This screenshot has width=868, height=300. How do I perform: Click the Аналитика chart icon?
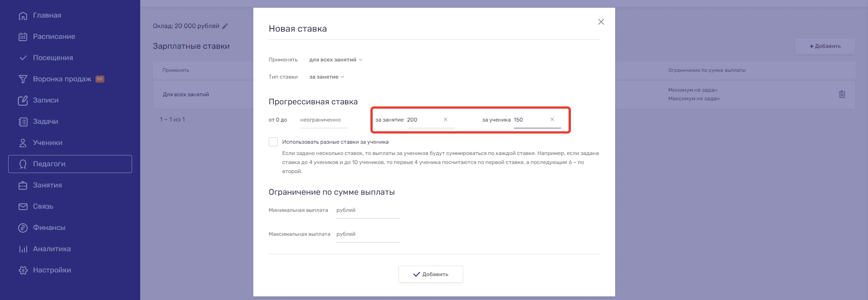23,249
